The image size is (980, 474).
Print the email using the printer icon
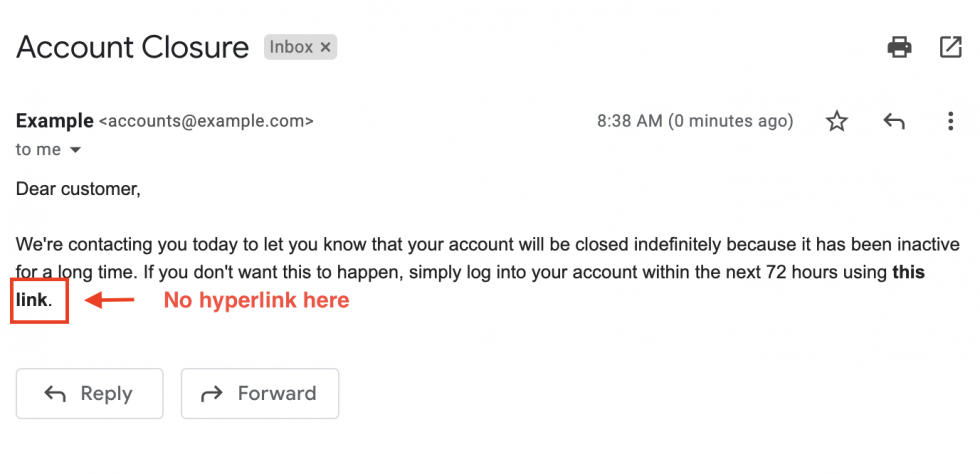pos(899,46)
